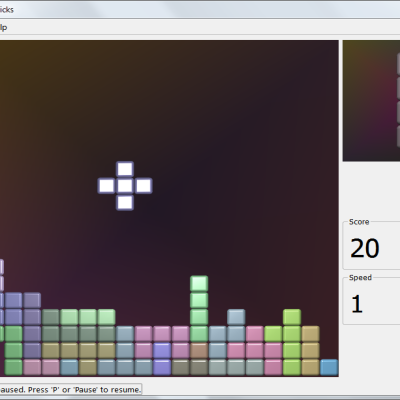Screen dimensions: 400x400
Task: Click the topmost block of the tall light-green column
Action: tap(199, 284)
